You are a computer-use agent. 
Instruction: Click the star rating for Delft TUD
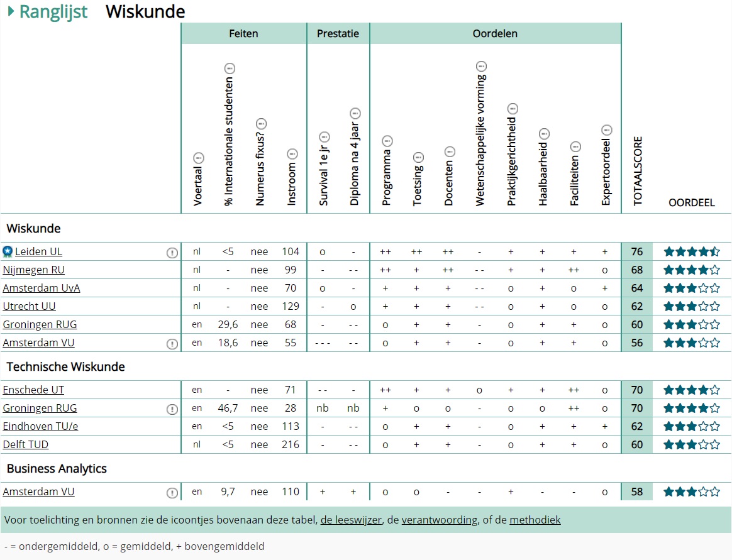(692, 445)
